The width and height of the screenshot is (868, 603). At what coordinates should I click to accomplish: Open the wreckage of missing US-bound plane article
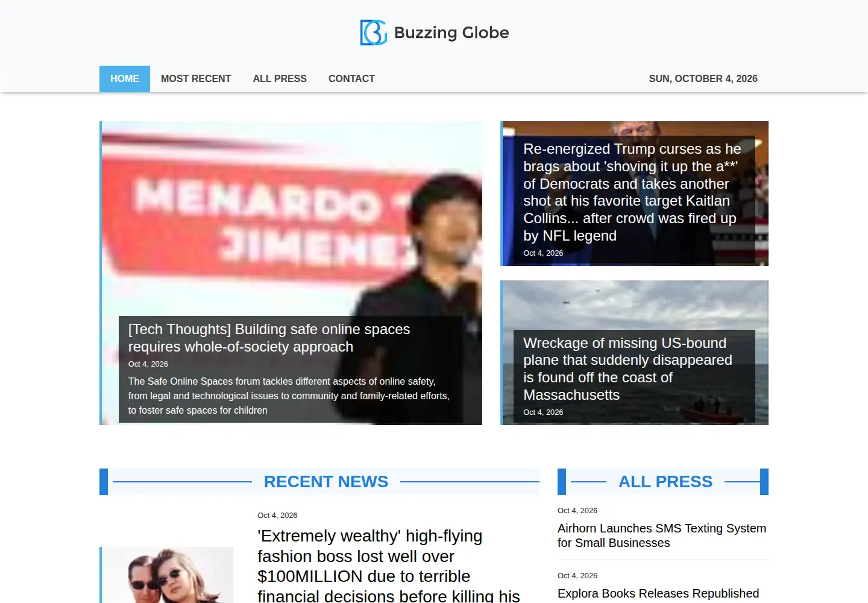coord(627,369)
